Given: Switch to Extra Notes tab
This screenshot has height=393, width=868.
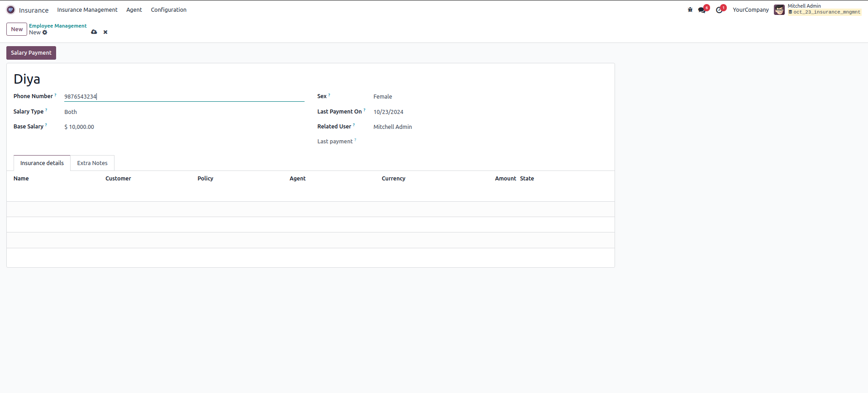Looking at the screenshot, I should [x=92, y=163].
